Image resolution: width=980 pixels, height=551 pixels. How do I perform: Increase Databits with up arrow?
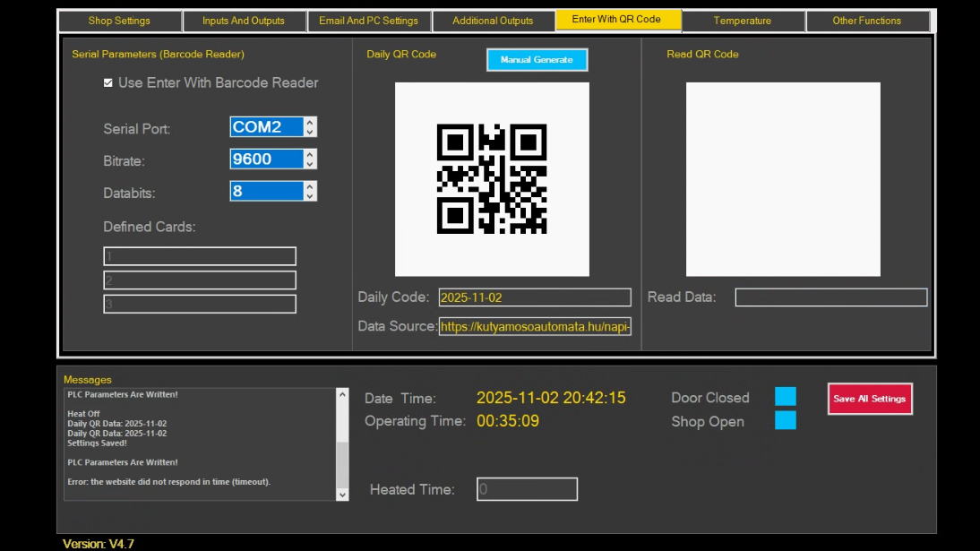click(310, 186)
